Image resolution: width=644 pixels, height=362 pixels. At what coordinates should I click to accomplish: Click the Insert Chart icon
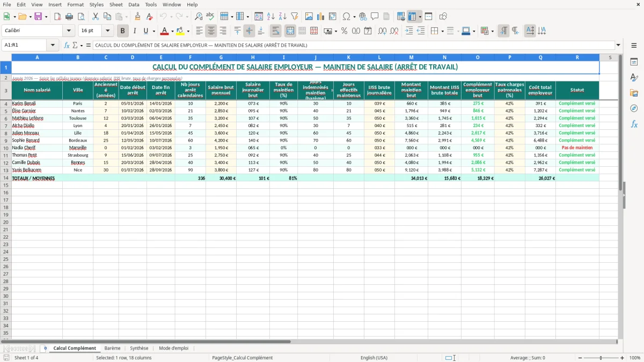(x=321, y=17)
